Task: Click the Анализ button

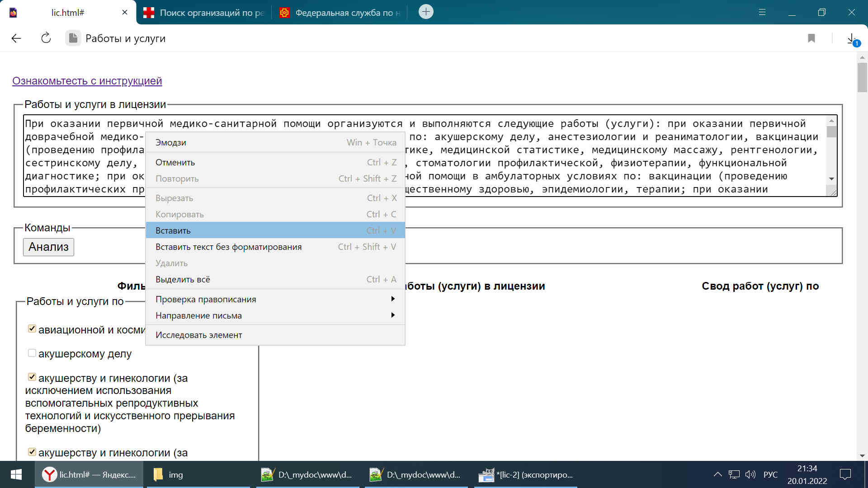Action: tap(48, 247)
